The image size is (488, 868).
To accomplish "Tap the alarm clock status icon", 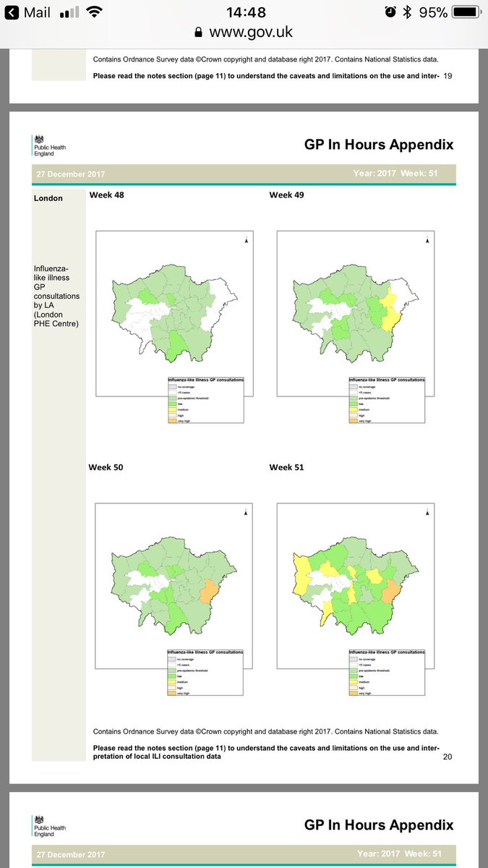I will pyautogui.click(x=390, y=12).
